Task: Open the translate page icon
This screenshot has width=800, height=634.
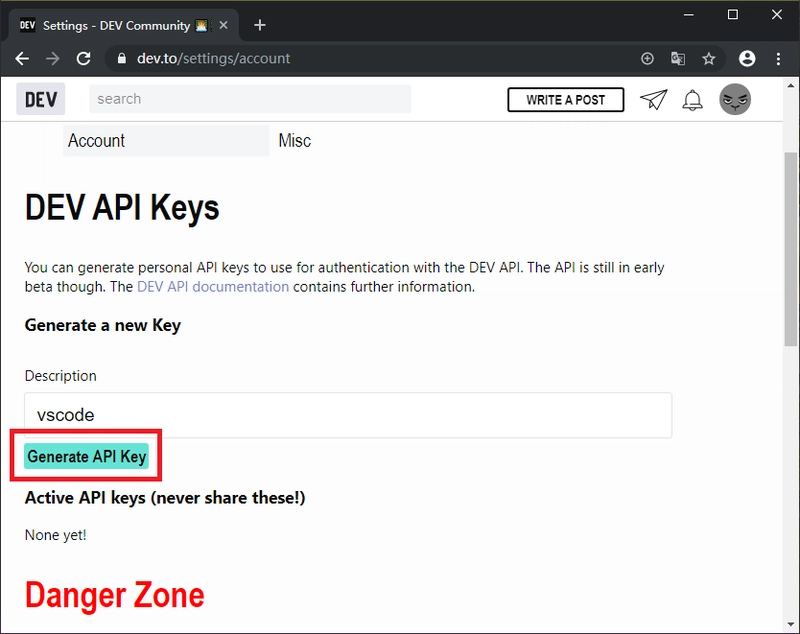Action: [x=678, y=59]
